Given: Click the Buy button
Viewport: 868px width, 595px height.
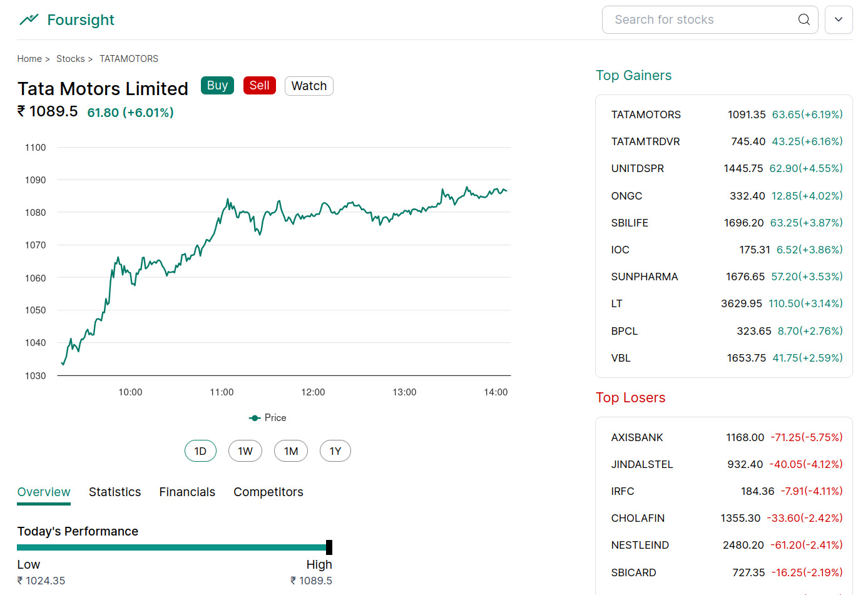Looking at the screenshot, I should 217,85.
